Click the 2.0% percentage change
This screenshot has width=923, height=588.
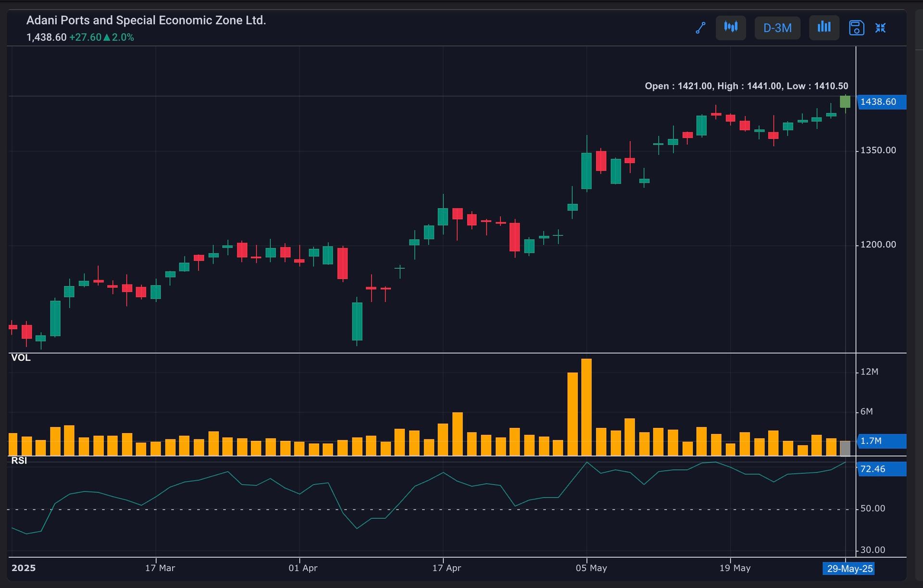pyautogui.click(x=123, y=38)
